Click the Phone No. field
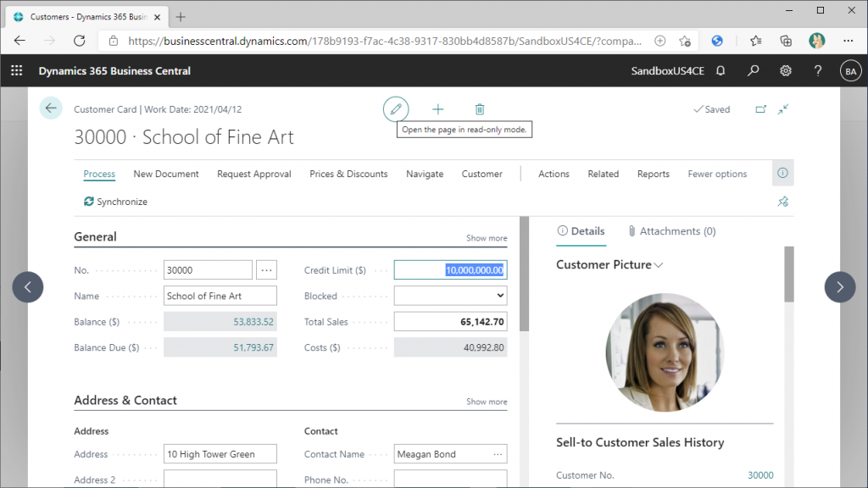868x488 pixels. [451, 479]
